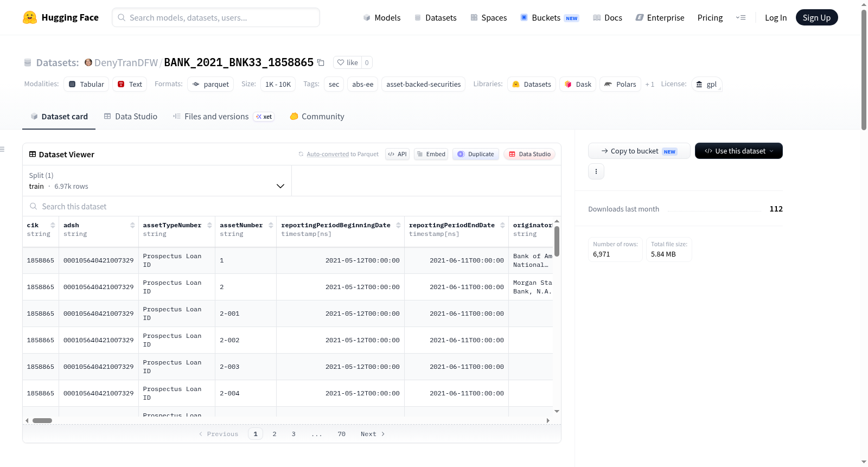Select the Dask library tag
This screenshot has width=868, height=467.
578,84
